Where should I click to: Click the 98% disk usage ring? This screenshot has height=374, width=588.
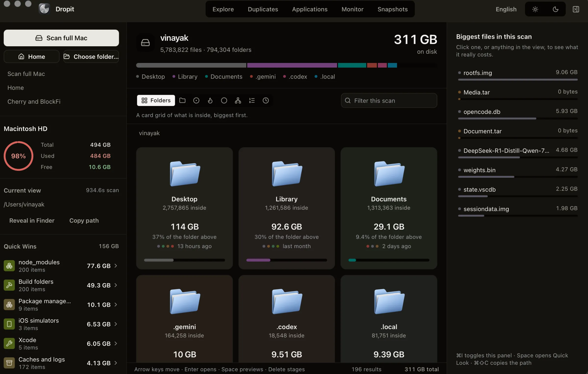18,156
